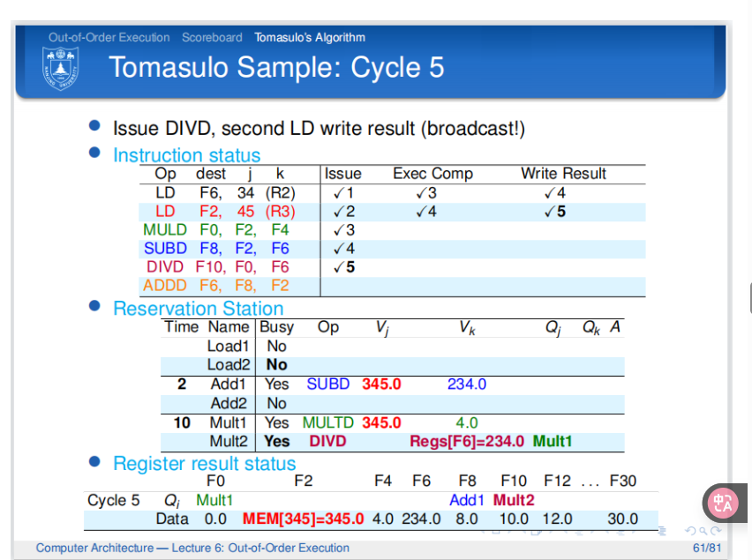Image resolution: width=752 pixels, height=560 pixels.
Task: Click the Computer Architecture Lecture 6 footer
Action: (192, 548)
